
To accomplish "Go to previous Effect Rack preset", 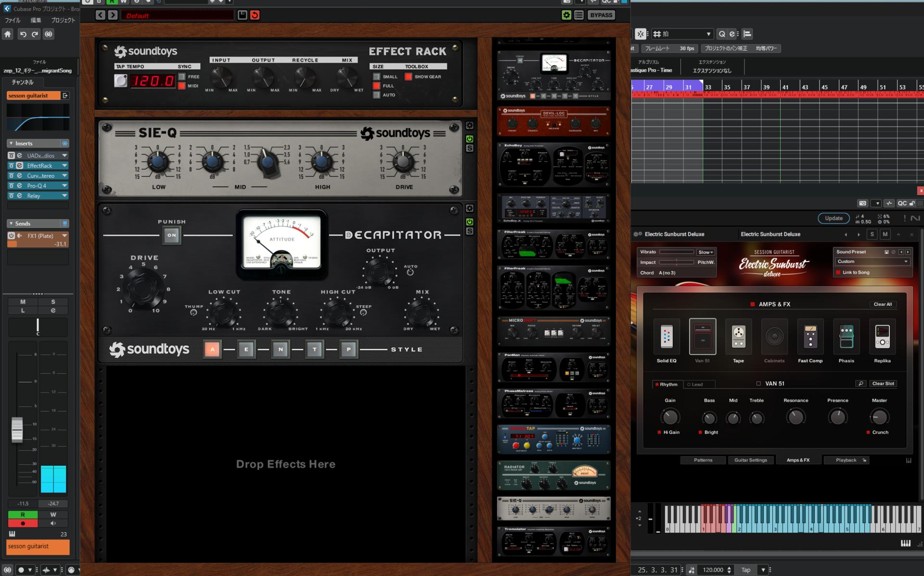I will (100, 15).
